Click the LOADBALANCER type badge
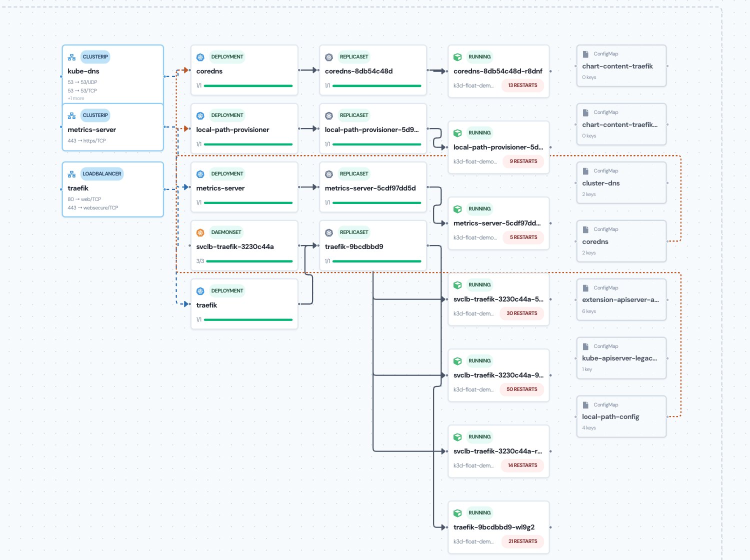750x560 pixels. click(102, 174)
